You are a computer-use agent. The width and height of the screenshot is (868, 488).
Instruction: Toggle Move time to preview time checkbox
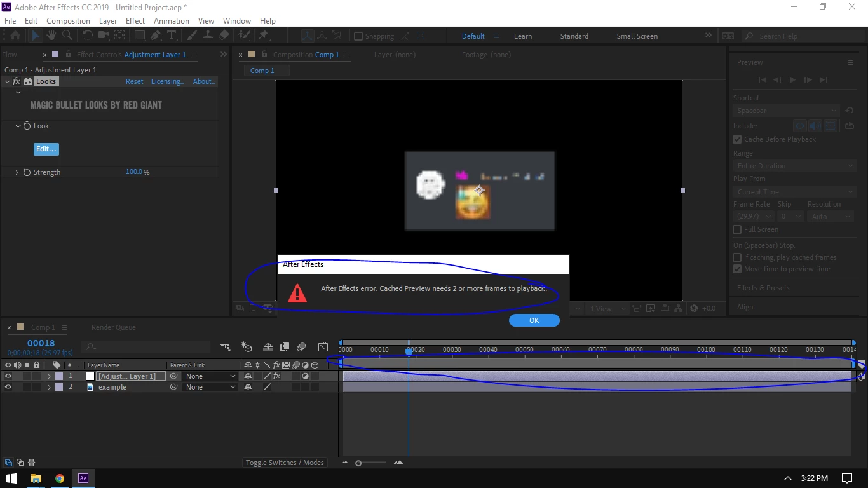coord(737,269)
